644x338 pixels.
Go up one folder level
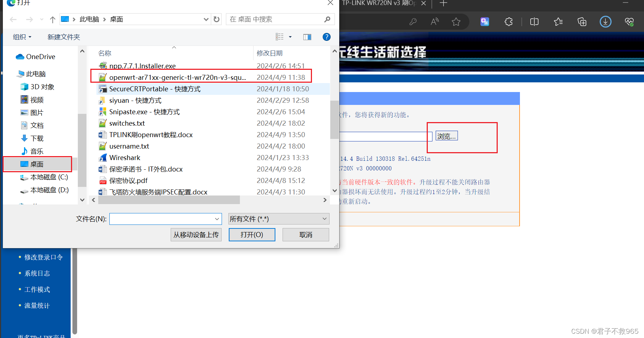[x=53, y=19]
